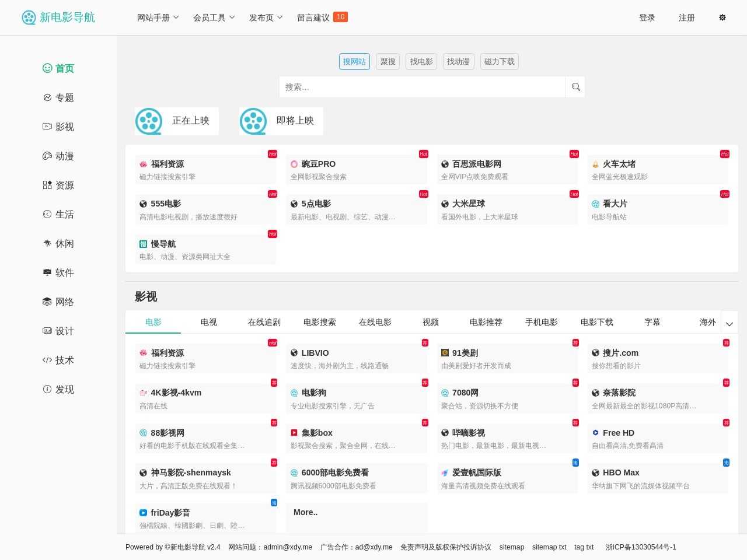Expand the 网站手册 dropdown menu
The width and height of the screenshot is (747, 560).
(x=158, y=17)
